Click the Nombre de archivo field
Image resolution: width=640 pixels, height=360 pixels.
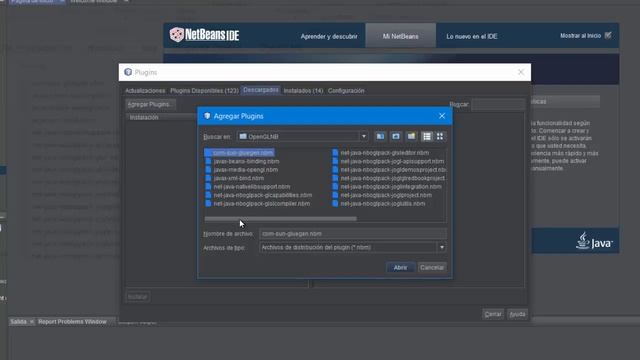[x=353, y=234]
